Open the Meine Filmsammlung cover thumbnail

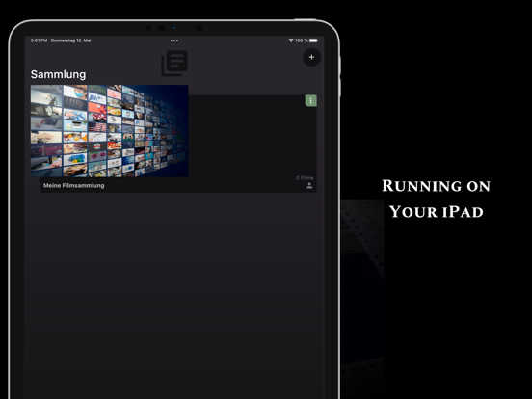click(x=109, y=131)
